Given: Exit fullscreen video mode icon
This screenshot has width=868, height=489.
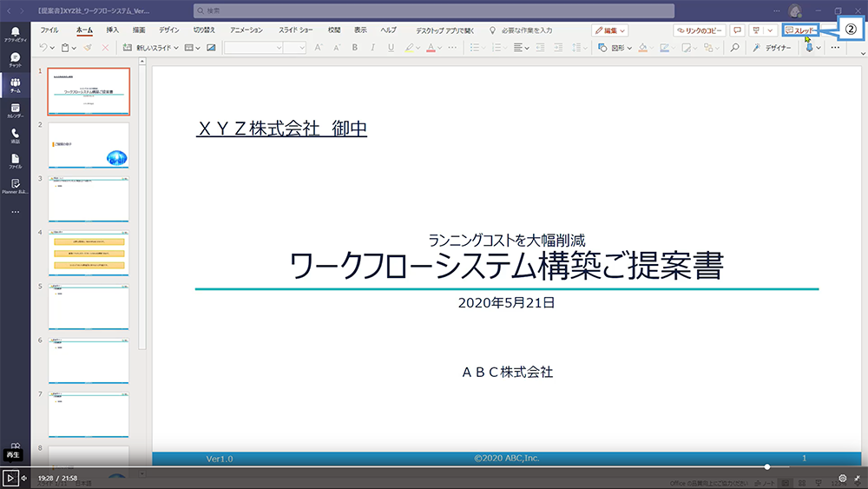Looking at the screenshot, I should tap(857, 478).
